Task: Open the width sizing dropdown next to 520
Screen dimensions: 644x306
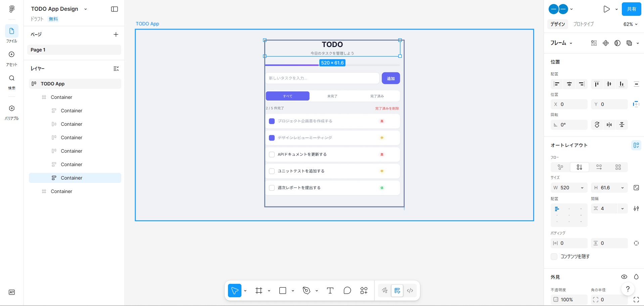Action: (582, 188)
